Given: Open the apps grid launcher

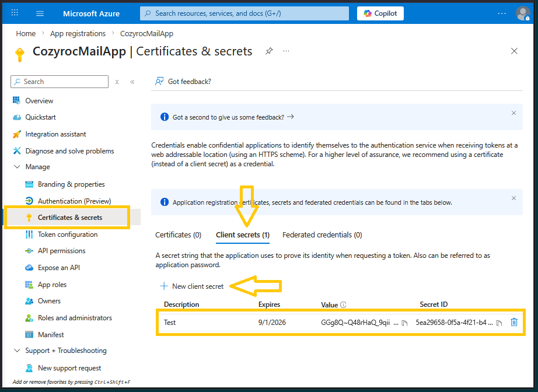Looking at the screenshot, I should (x=15, y=13).
